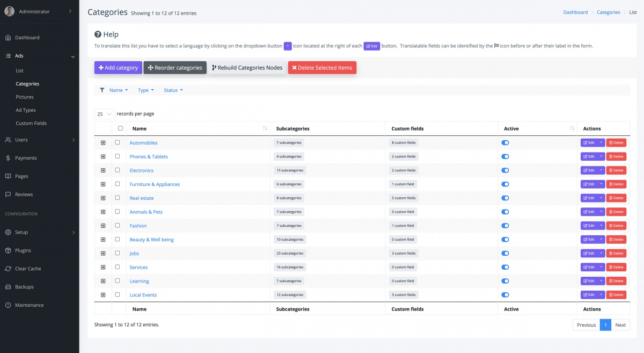Click the Payments dollar icon in sidebar
Viewport: 644px width, 353px height.
[8, 158]
